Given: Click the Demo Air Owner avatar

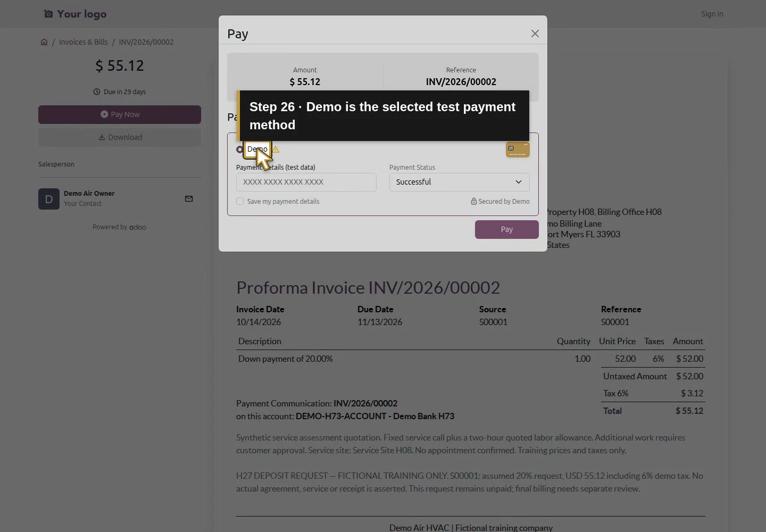Looking at the screenshot, I should [x=49, y=199].
